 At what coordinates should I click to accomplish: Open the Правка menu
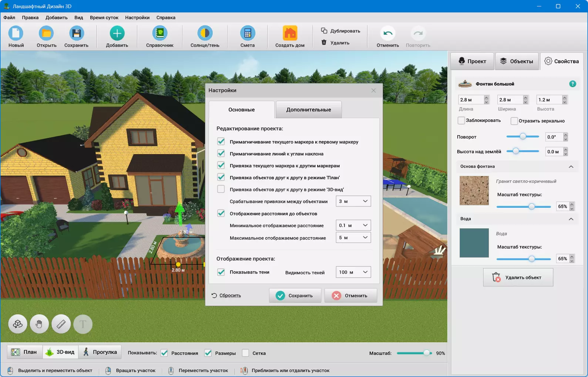[x=30, y=17]
